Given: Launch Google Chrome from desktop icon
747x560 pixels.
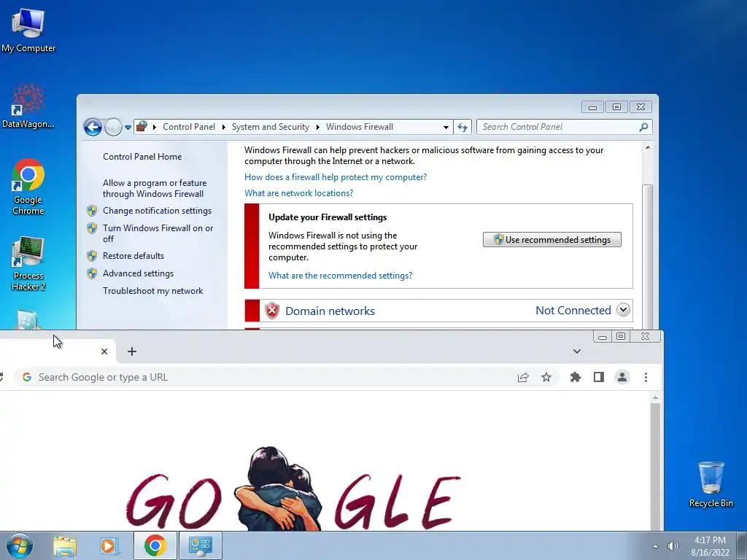Looking at the screenshot, I should click(x=28, y=187).
